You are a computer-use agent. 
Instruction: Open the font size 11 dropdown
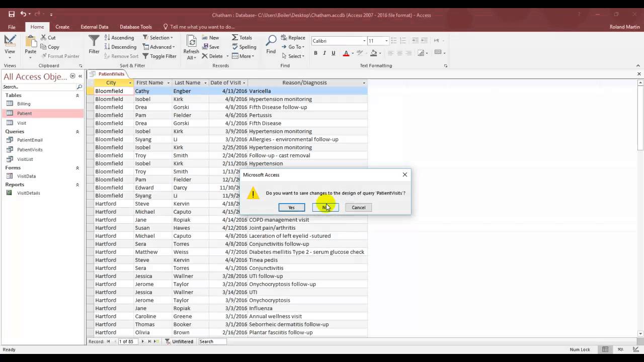(386, 41)
